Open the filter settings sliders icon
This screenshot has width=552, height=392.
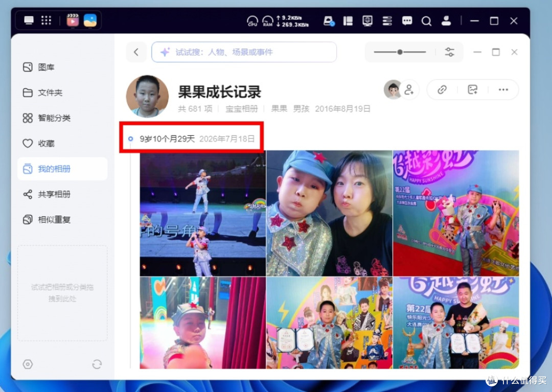point(450,52)
